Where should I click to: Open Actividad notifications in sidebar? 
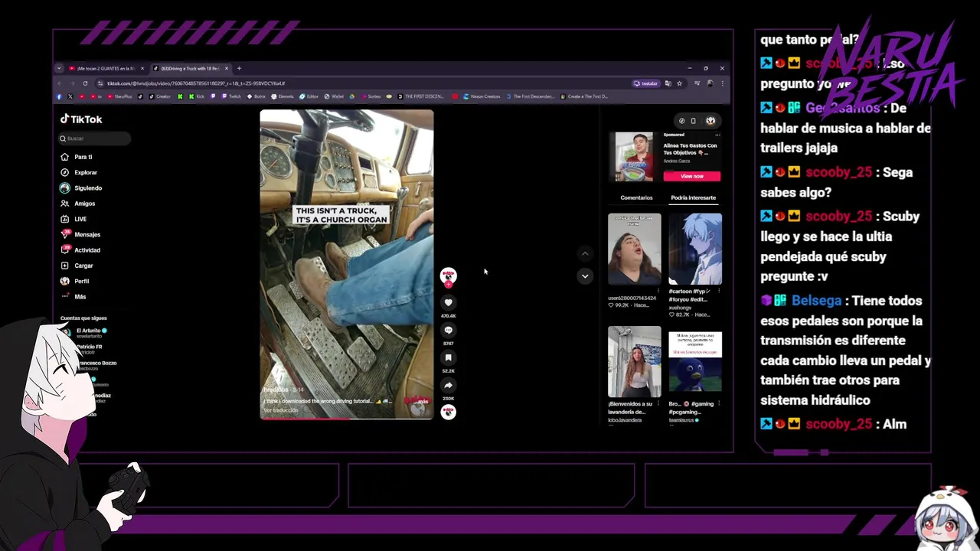tap(80, 250)
